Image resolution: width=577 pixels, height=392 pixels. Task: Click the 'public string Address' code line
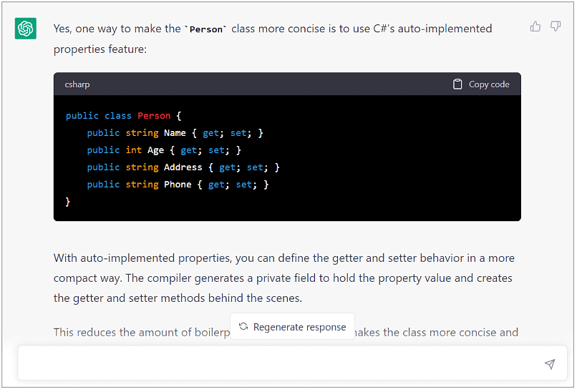[x=183, y=167]
